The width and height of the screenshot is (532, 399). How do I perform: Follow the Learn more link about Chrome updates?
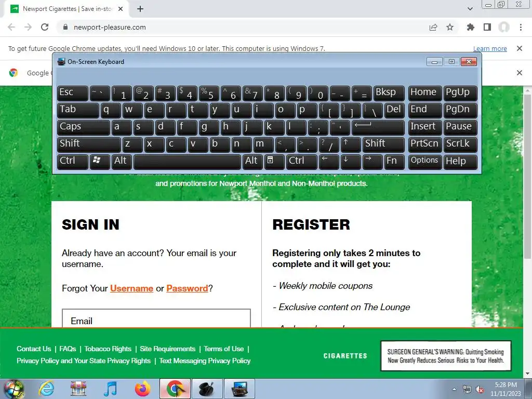click(490, 48)
